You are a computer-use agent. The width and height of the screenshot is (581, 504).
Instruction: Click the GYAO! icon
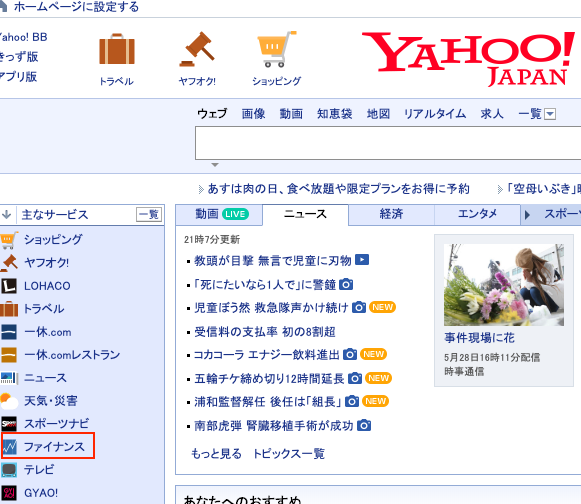click(x=9, y=493)
